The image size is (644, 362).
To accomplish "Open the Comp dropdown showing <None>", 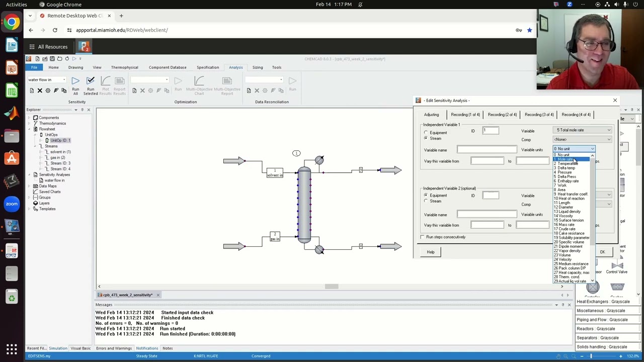I will tap(583, 139).
